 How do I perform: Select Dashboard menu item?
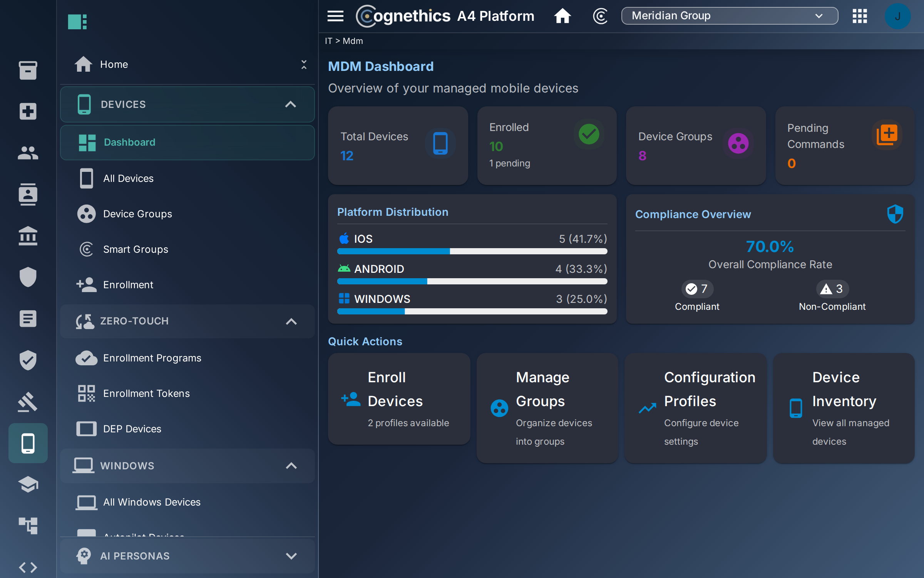(187, 142)
